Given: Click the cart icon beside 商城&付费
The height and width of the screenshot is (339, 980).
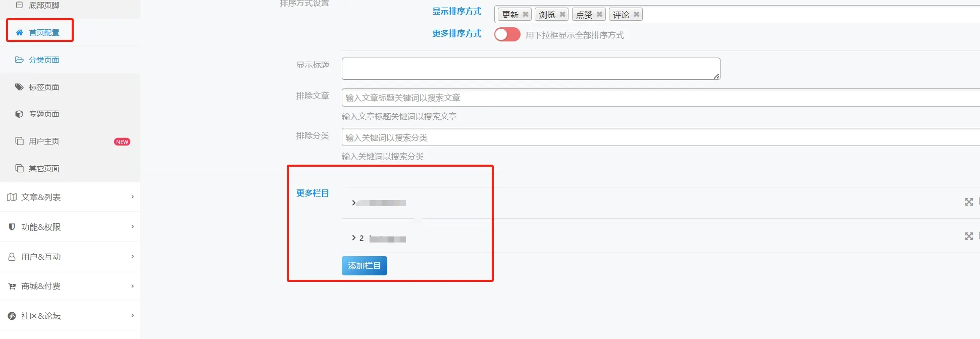Looking at the screenshot, I should click(x=12, y=286).
